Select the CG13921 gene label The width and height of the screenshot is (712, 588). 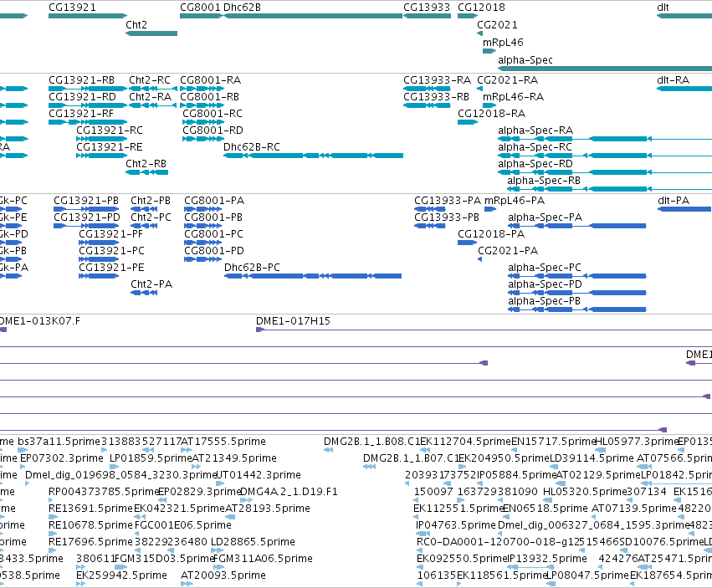(72, 8)
